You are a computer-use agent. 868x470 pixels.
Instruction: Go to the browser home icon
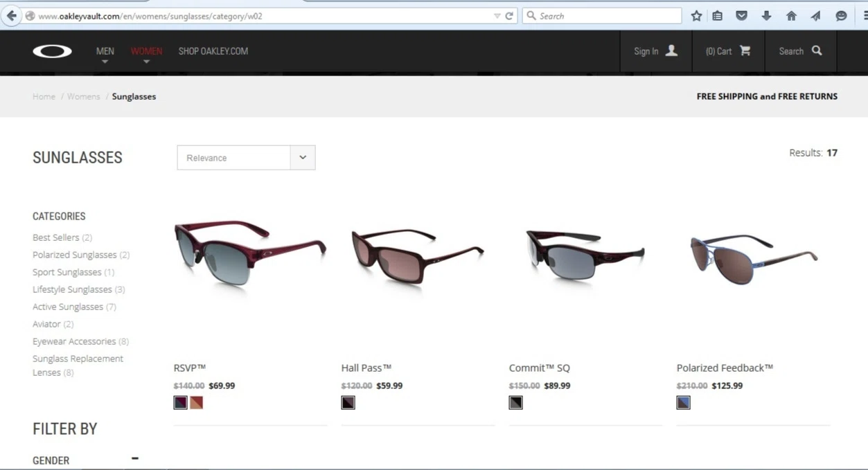[791, 16]
